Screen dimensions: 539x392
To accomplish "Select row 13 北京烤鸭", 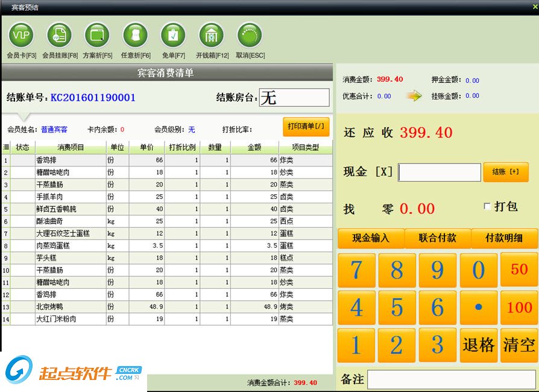I will coord(167,307).
